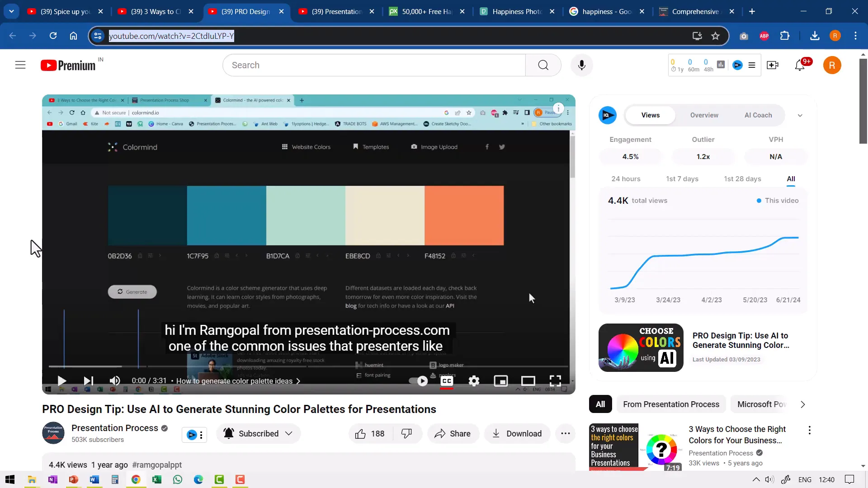This screenshot has width=868, height=488.
Task: Select the AI Coach tab
Action: coord(758,115)
